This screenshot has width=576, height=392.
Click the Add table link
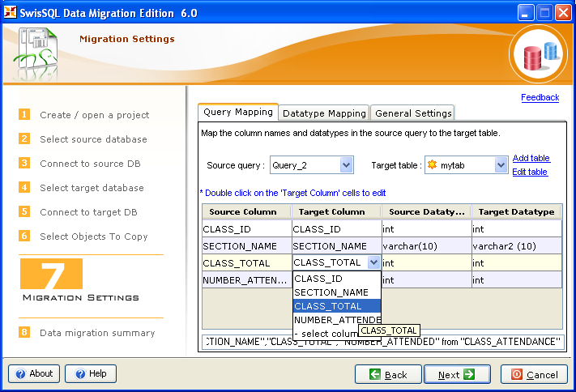531,158
